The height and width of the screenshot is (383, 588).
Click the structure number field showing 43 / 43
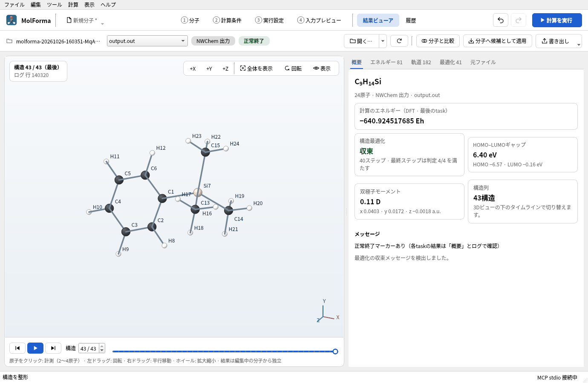pos(89,349)
